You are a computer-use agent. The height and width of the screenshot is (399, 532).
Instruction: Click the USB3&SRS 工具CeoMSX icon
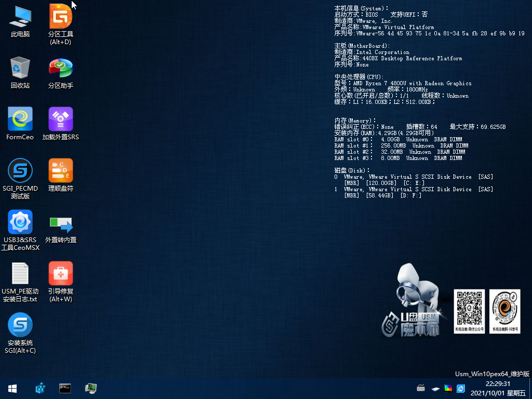tap(20, 230)
